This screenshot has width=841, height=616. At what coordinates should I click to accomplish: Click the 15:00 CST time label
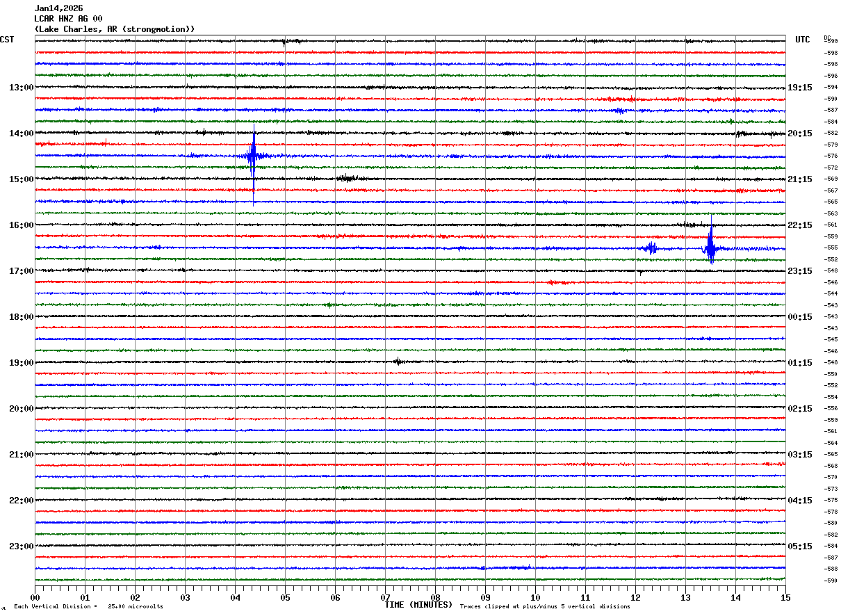pos(22,179)
